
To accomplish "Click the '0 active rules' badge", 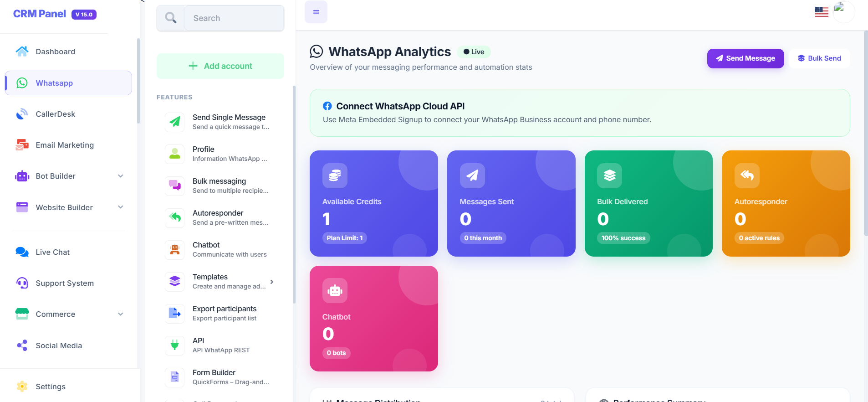I will click(759, 238).
